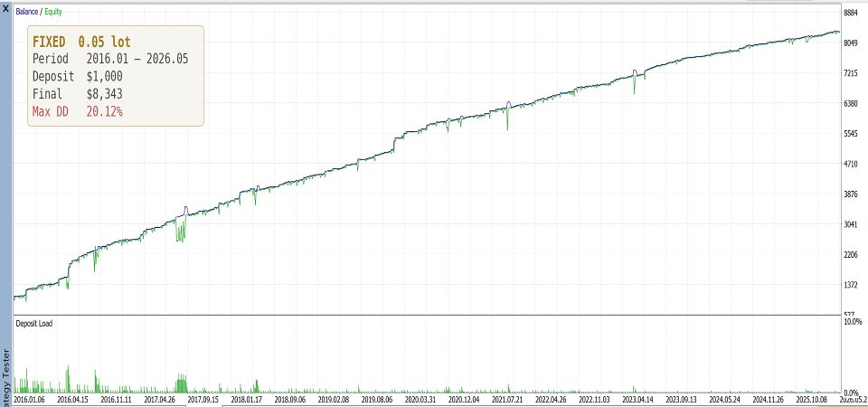
Task: Click the 2016.11.11 date label
Action: 117,400
